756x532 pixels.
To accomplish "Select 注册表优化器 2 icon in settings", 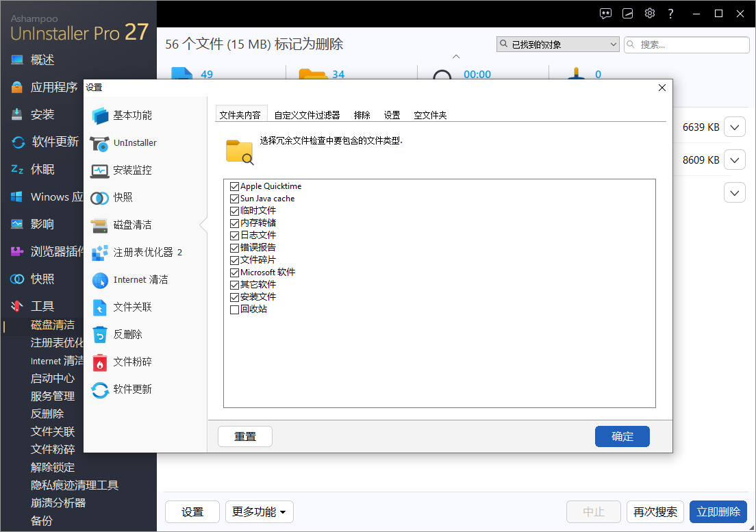I will pos(100,253).
